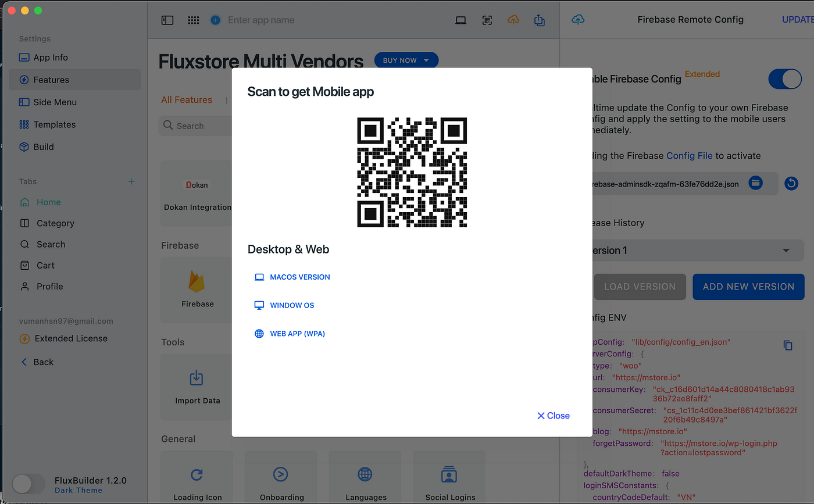The width and height of the screenshot is (814, 504).
Task: Click the LOAD VERSION button
Action: click(x=640, y=287)
